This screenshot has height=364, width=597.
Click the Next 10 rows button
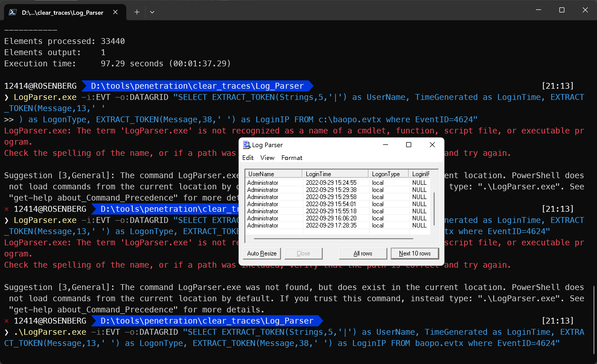coord(415,253)
